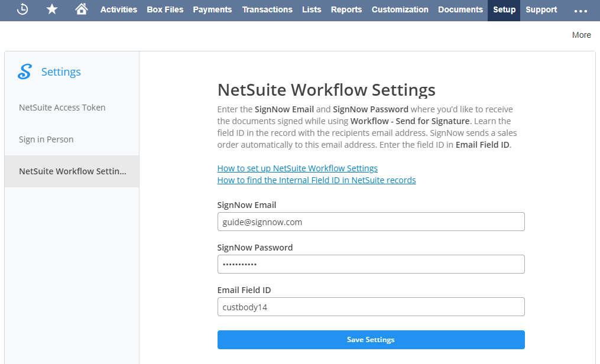600x364 pixels.
Task: Open the Activities menu
Action: pyautogui.click(x=119, y=9)
